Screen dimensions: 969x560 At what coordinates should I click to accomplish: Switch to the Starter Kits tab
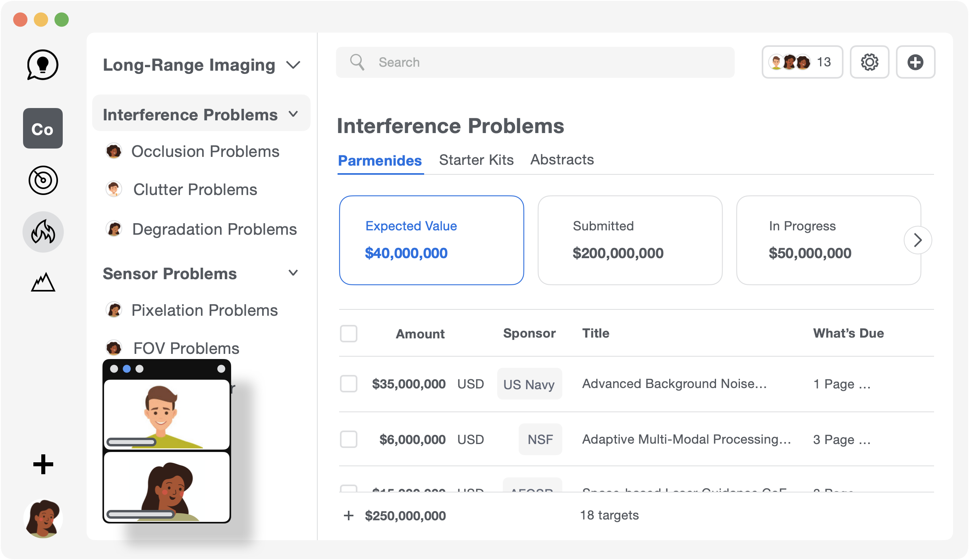coord(476,160)
